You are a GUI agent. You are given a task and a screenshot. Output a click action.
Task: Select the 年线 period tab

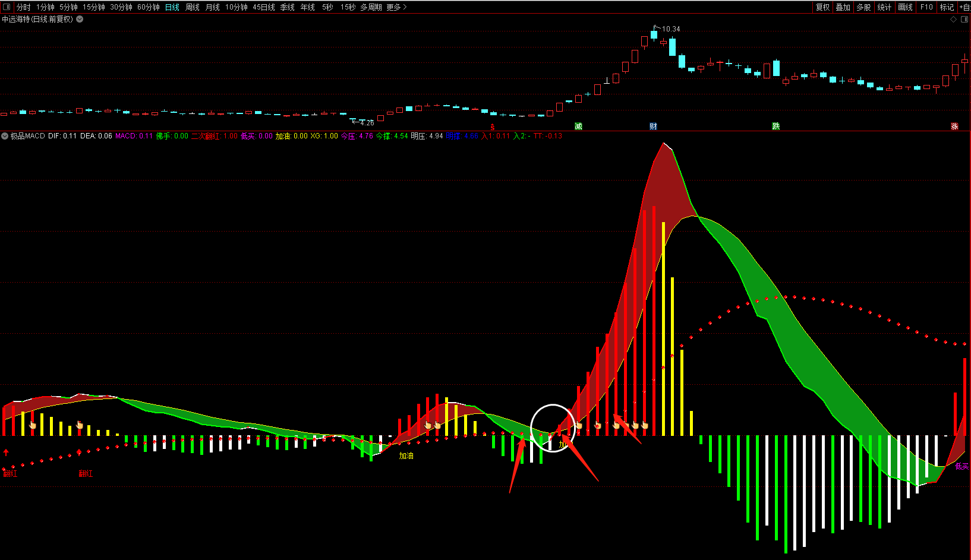coord(308,7)
